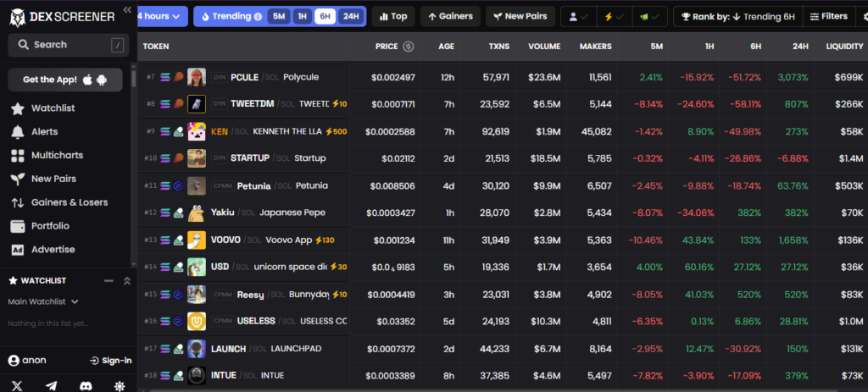Select the 24H trending tab
Viewport: 868px width, 392px height.
[350, 16]
